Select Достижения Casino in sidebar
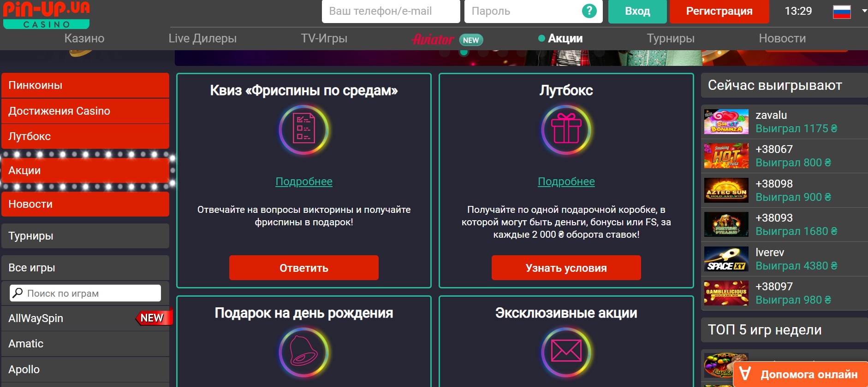The height and width of the screenshot is (387, 868). pyautogui.click(x=85, y=111)
